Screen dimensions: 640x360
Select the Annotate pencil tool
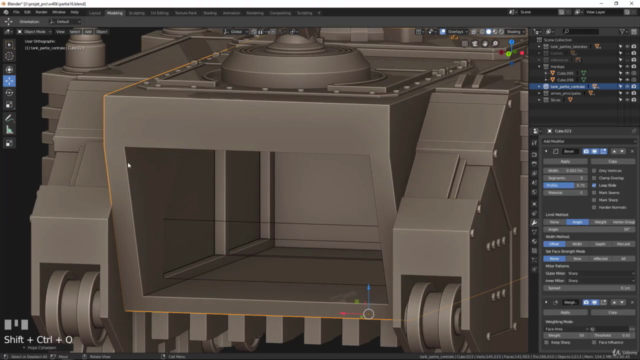pyautogui.click(x=9, y=118)
